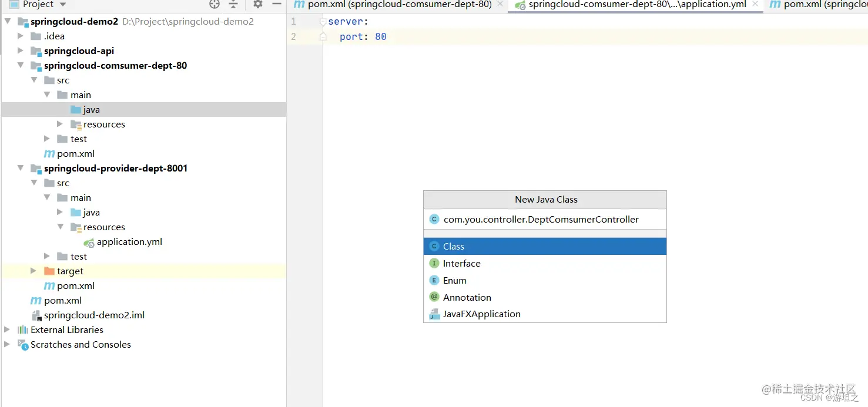Viewport: 868px width, 407px height.
Task: Click the Maven icon of springcloud-comsumer-dept-80's pom.xml
Action: tap(49, 154)
